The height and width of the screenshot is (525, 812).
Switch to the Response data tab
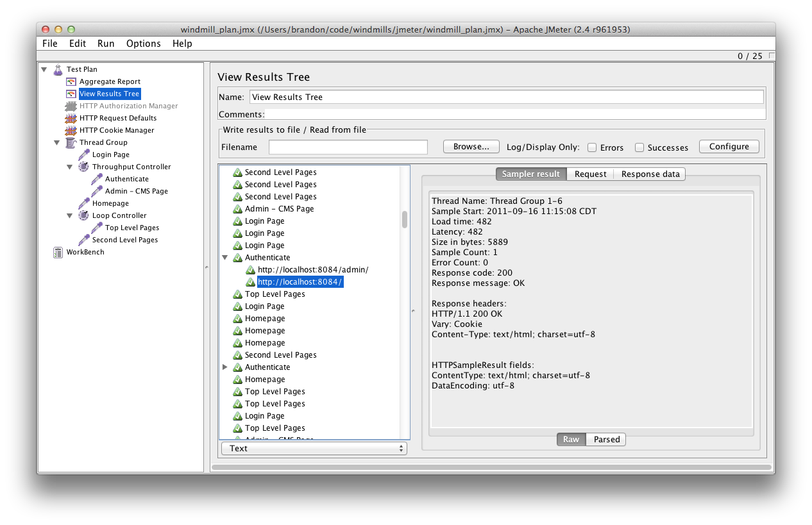pos(650,174)
